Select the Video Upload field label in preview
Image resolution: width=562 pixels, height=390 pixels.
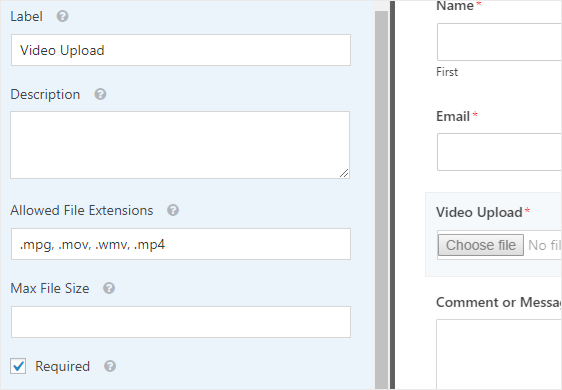click(x=479, y=212)
